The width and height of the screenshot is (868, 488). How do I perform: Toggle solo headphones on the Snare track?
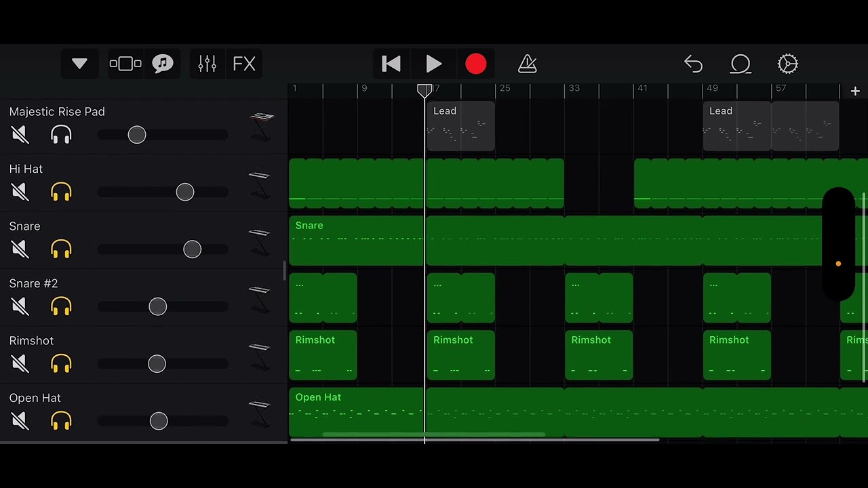61,249
